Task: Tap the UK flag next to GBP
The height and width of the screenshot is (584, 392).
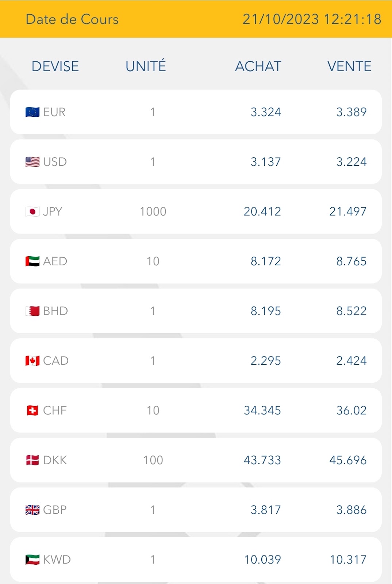Action: [32, 510]
